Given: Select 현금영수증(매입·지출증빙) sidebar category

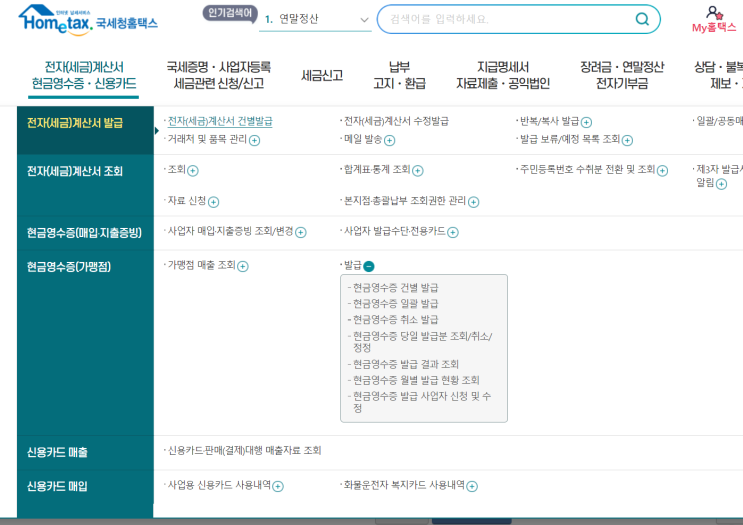Looking at the screenshot, I should pos(85,233).
